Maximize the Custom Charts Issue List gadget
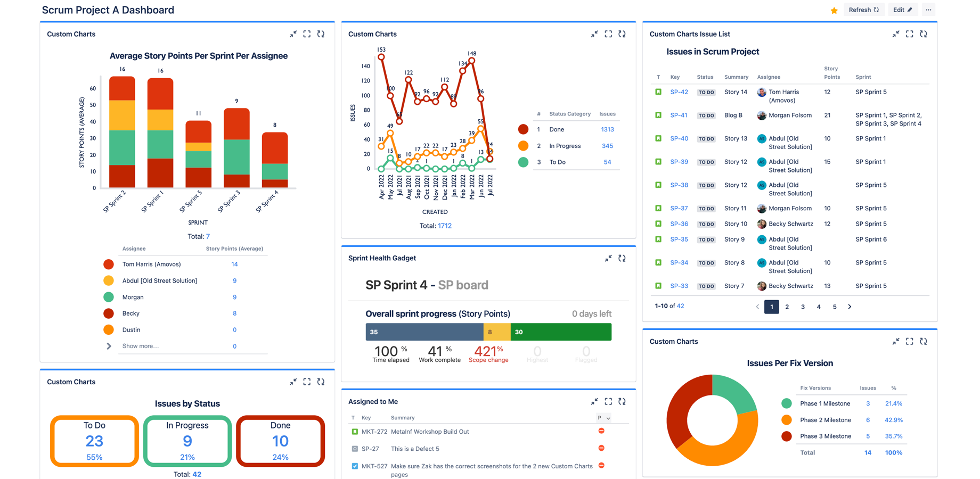 909,34
